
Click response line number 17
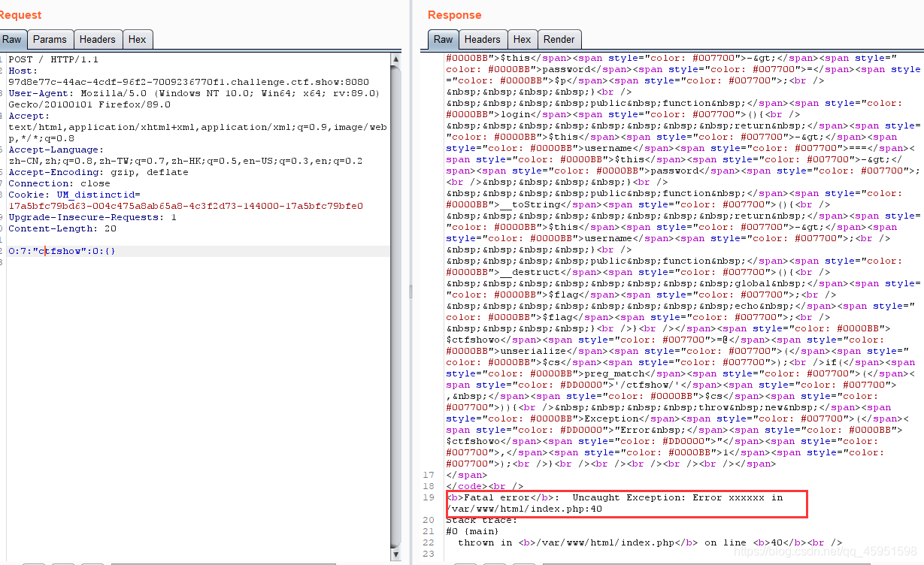pos(429,475)
